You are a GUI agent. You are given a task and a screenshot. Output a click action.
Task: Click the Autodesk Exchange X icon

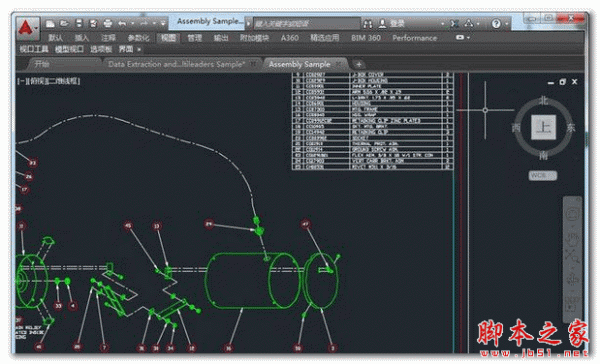(x=454, y=24)
